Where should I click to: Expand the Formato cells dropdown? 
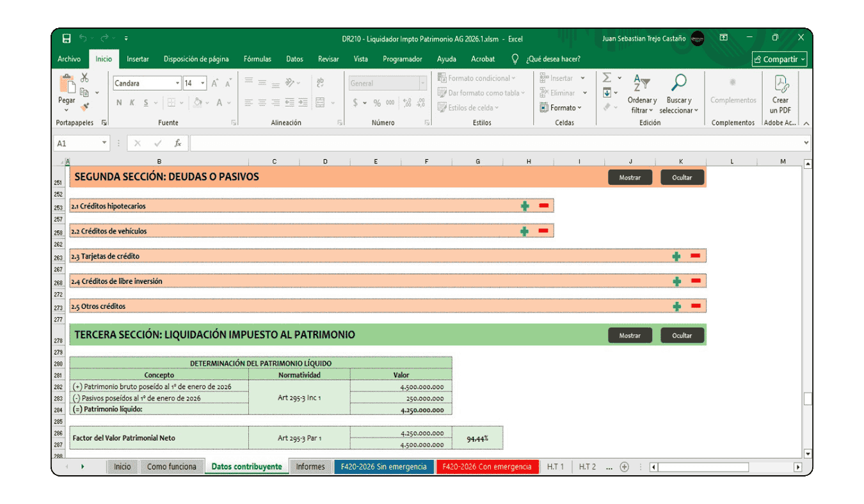(566, 108)
